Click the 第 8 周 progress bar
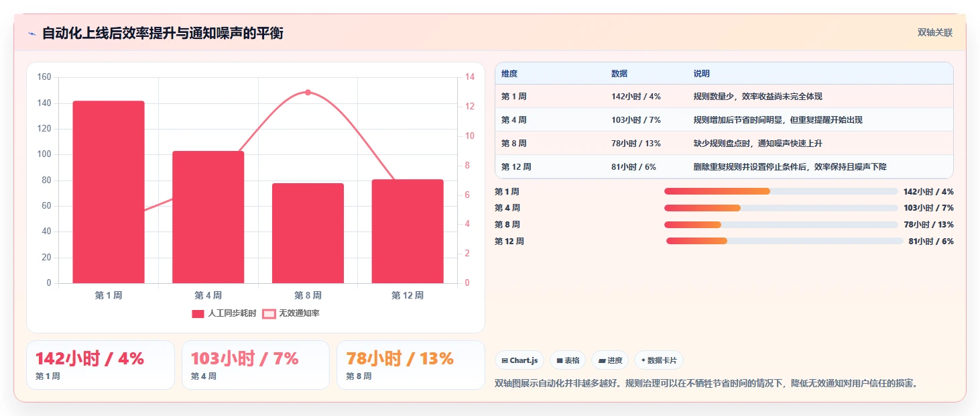Image resolution: width=980 pixels, height=416 pixels. [781, 225]
